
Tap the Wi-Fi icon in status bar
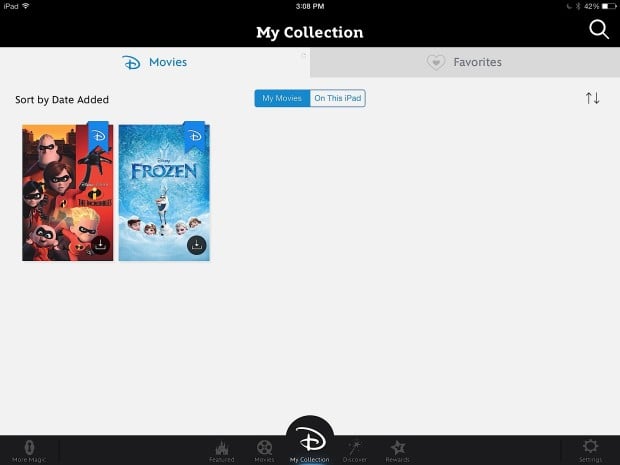click(x=26, y=6)
